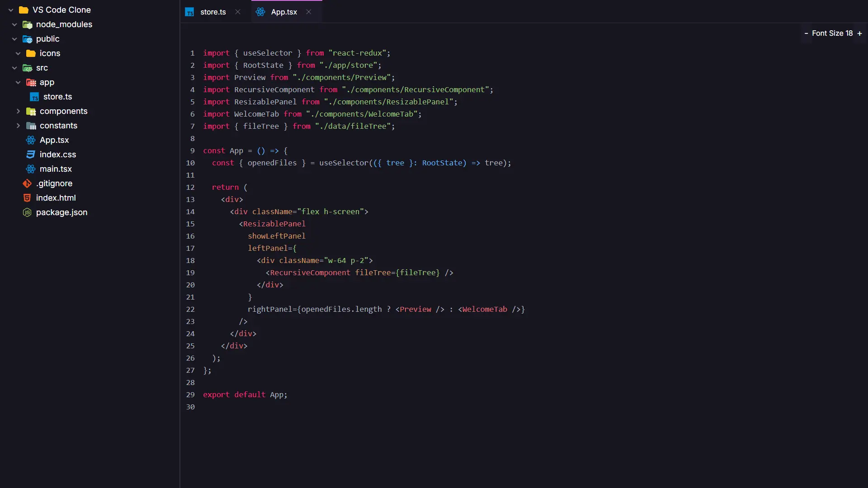Image resolution: width=868 pixels, height=488 pixels.
Task: Click the icons folder icon
Action: click(31, 53)
